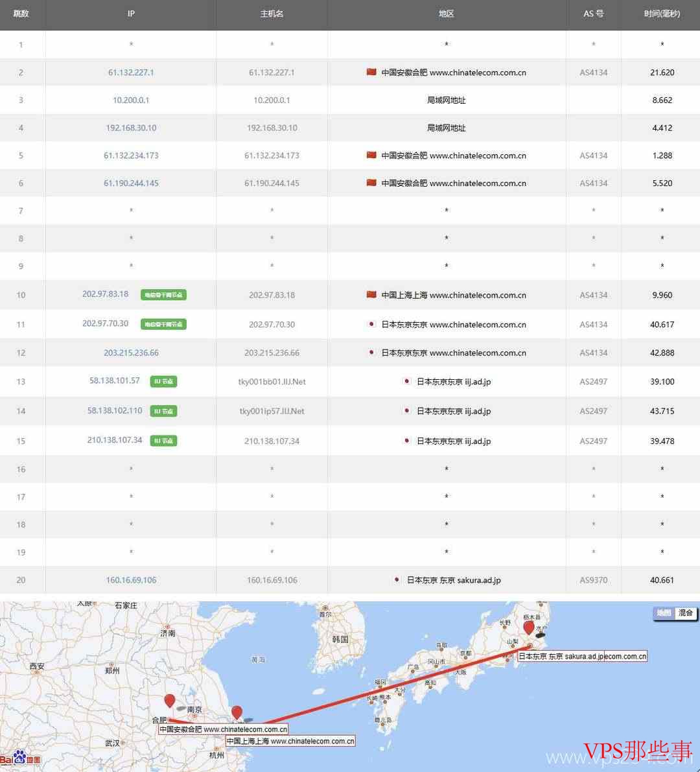Click region text 中国上海上海 www.chinatelecom.com.cn in hop 10
700x772 pixels.
click(454, 295)
